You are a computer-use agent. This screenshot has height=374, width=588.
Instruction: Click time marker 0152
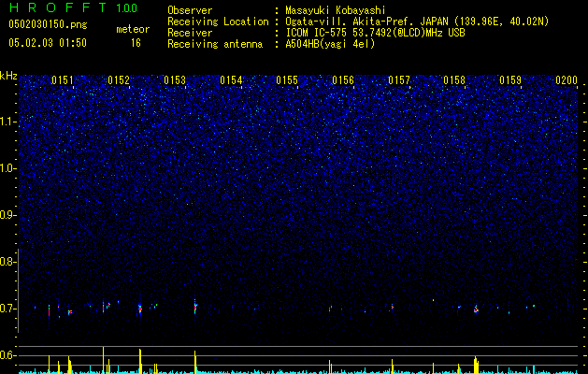point(119,80)
